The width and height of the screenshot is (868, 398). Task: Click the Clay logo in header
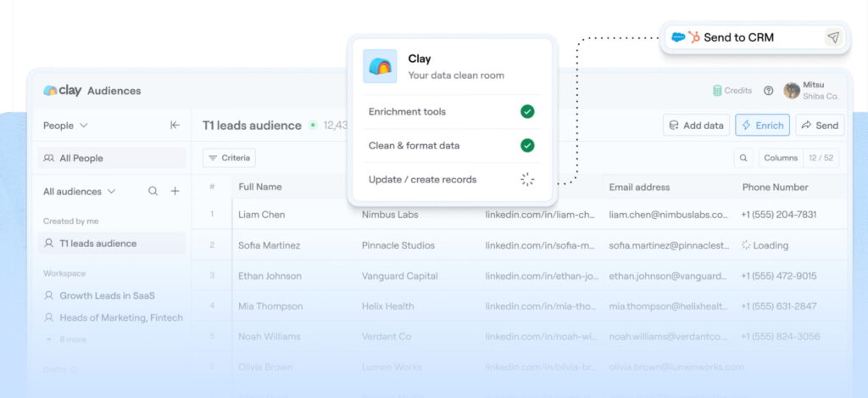[62, 91]
